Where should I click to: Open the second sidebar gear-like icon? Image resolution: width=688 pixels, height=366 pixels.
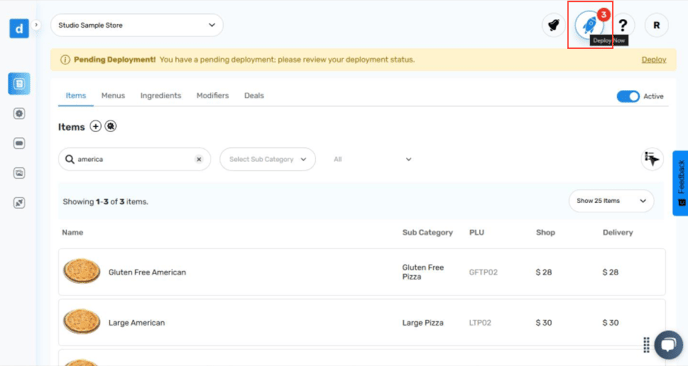click(19, 114)
